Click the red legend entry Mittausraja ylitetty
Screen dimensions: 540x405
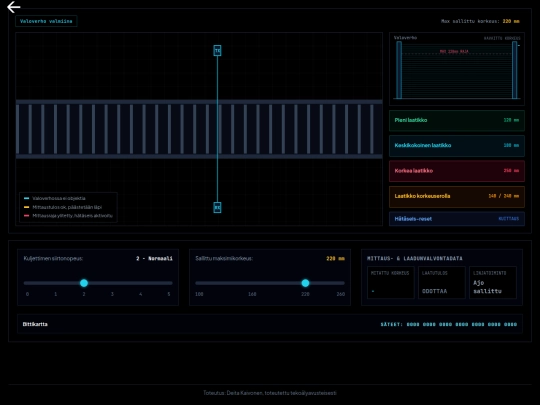point(68,216)
